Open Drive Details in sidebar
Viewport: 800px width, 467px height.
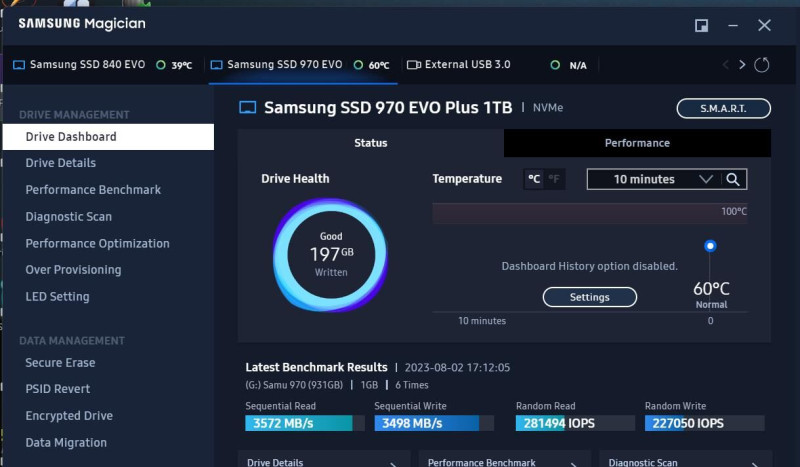coord(61,163)
